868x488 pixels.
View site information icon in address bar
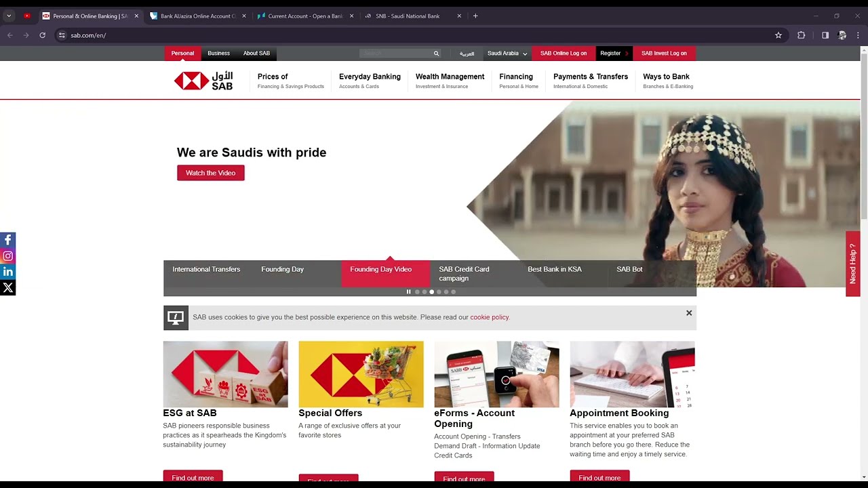(x=61, y=35)
